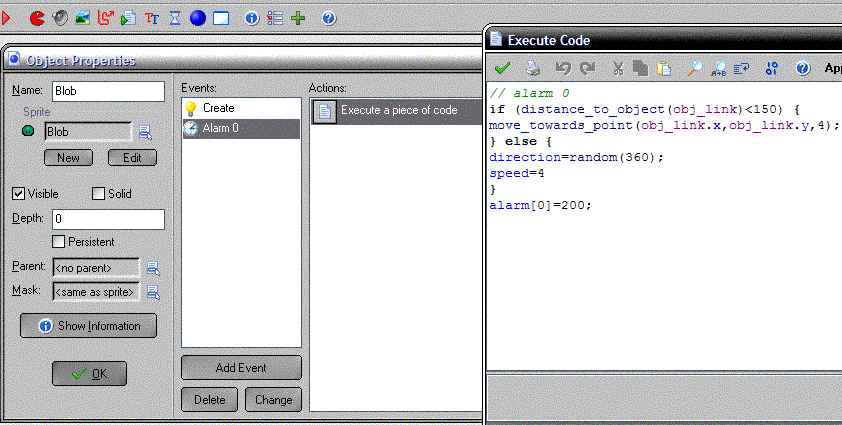Create a sprite with the Pac-Man icon
This screenshot has width=842, height=425.
[x=37, y=18]
